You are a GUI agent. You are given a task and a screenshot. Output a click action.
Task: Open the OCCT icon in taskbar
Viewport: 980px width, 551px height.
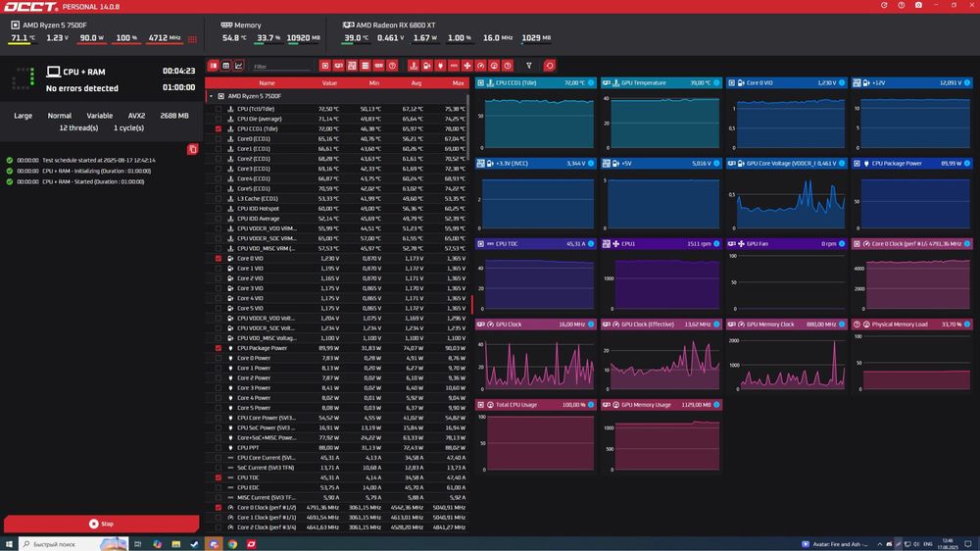[251, 544]
